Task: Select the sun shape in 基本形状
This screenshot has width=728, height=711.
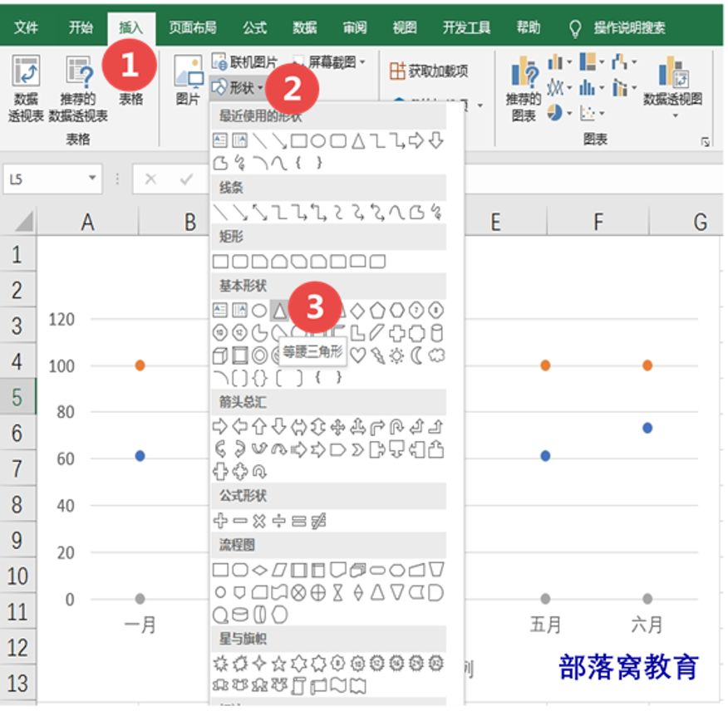Action: coord(396,355)
